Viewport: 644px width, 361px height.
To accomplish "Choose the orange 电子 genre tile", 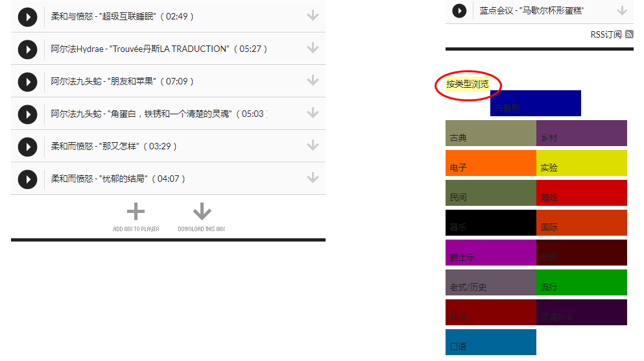I will pos(491,163).
